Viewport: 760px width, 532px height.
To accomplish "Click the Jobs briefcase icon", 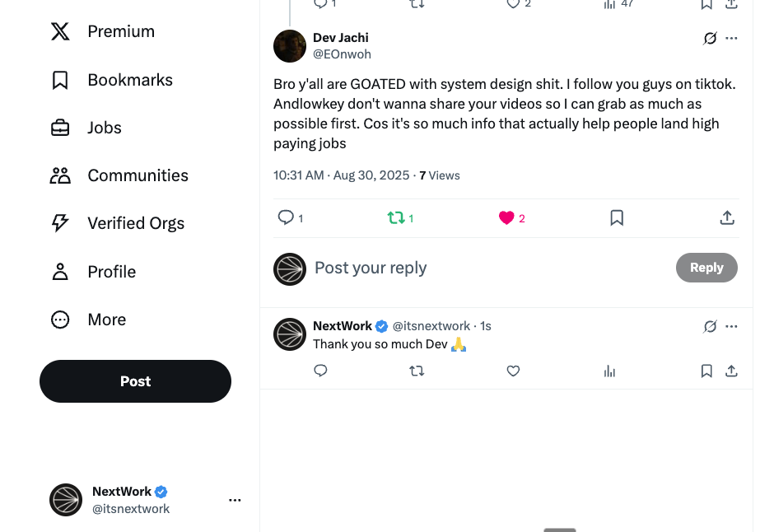I will pyautogui.click(x=60, y=128).
